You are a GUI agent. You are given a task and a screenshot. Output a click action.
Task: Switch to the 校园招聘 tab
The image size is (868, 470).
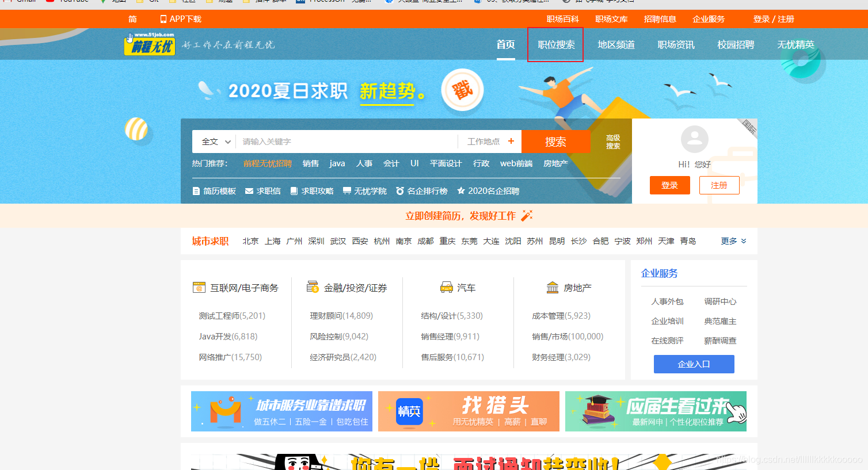coord(734,44)
